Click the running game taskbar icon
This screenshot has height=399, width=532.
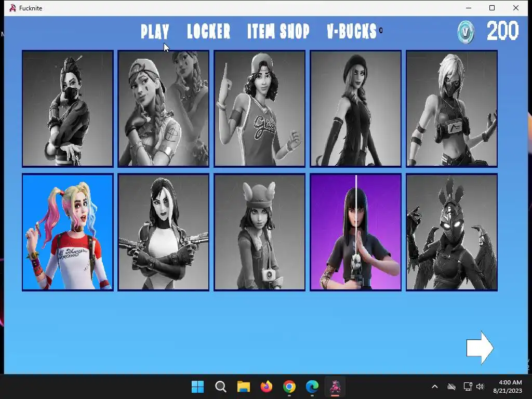point(335,387)
